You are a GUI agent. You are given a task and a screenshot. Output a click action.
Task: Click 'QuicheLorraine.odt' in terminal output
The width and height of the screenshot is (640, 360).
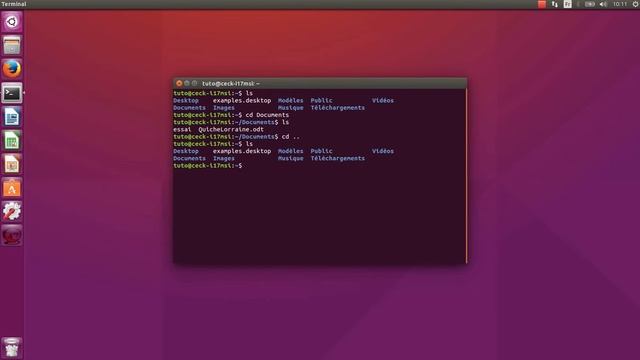(231, 129)
